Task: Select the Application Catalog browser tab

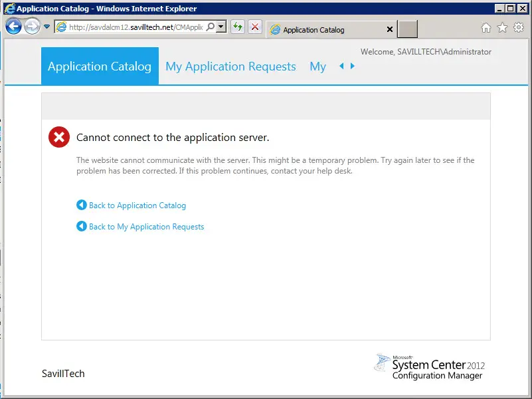Action: pos(313,30)
